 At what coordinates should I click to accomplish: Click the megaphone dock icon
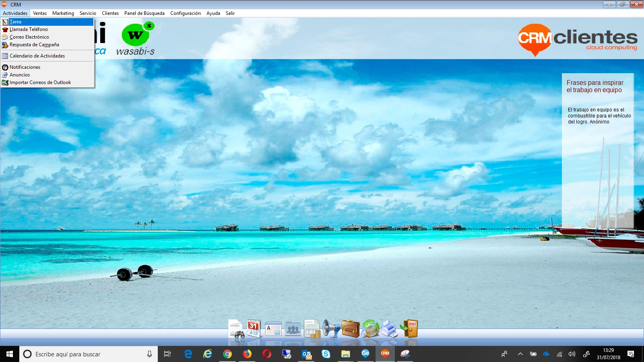coord(331,329)
